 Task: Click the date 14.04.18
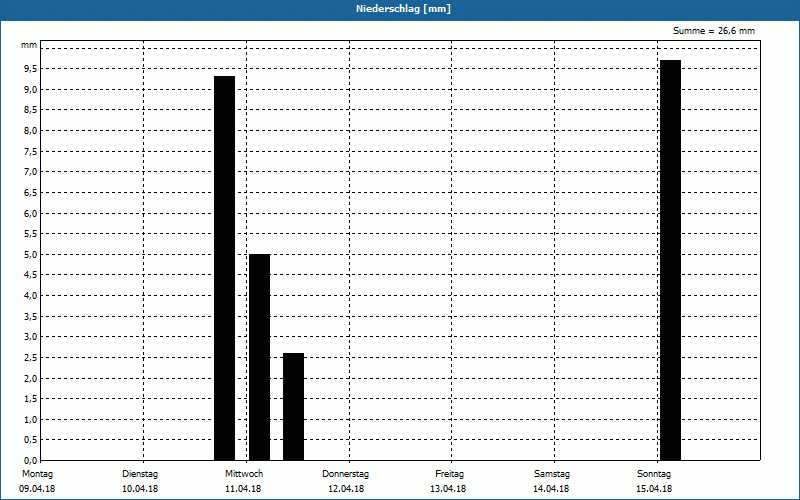pos(551,489)
